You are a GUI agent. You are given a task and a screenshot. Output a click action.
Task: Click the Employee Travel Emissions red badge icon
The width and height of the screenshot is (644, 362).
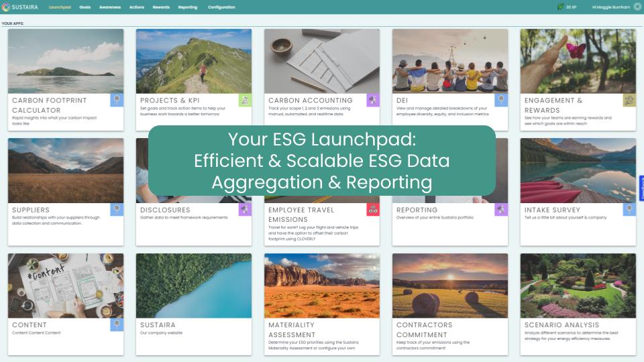373,210
